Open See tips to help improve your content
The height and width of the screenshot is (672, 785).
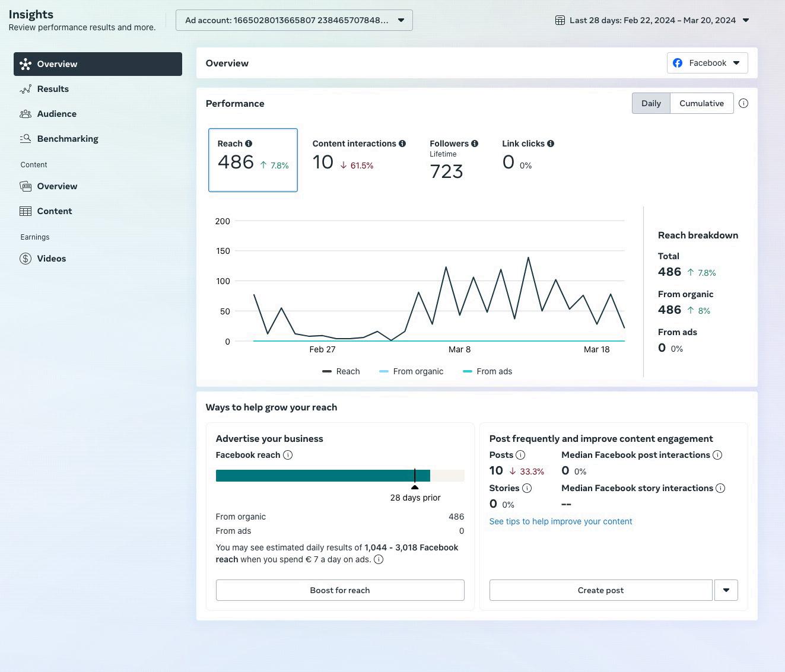coord(561,521)
